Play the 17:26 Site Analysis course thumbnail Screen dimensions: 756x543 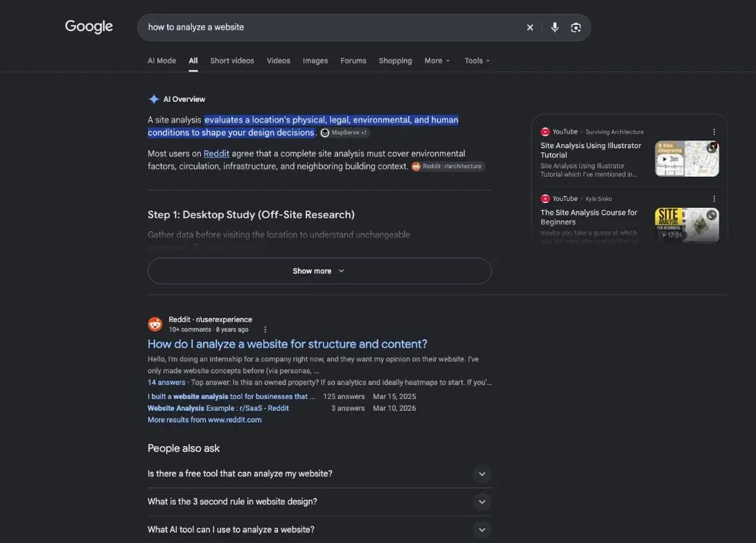[x=687, y=225]
